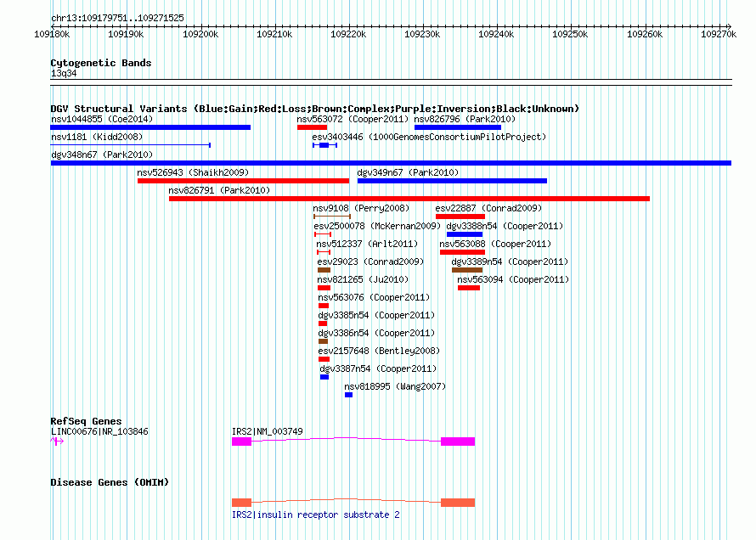Click the nsv563076 (Cooper2011) red bar
Screen dimensions: 756x540
coord(324,306)
